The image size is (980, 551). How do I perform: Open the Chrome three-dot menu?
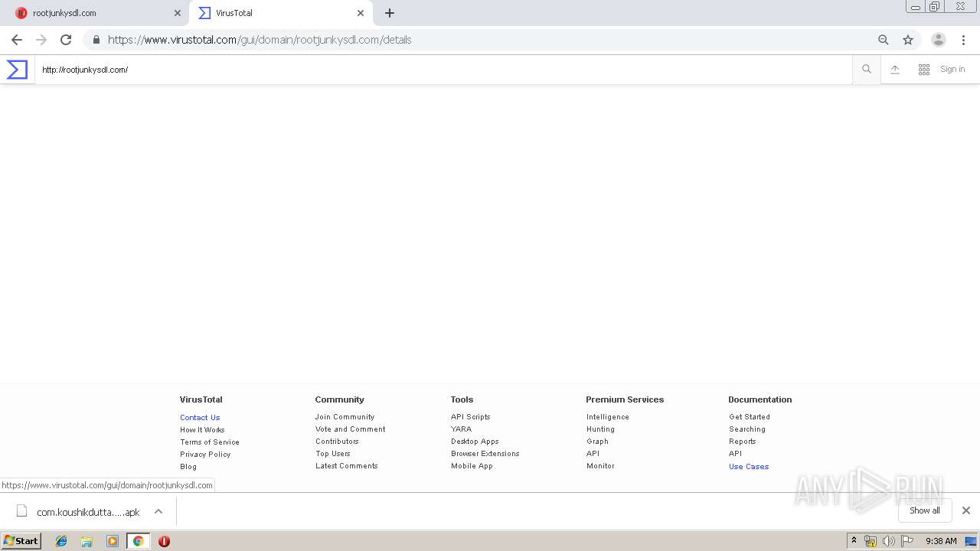pos(963,40)
